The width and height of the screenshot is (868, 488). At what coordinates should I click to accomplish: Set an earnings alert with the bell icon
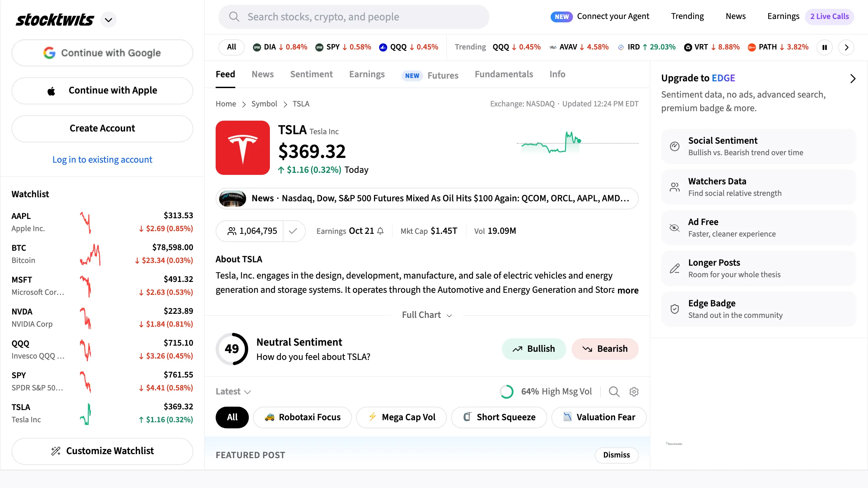(x=380, y=231)
